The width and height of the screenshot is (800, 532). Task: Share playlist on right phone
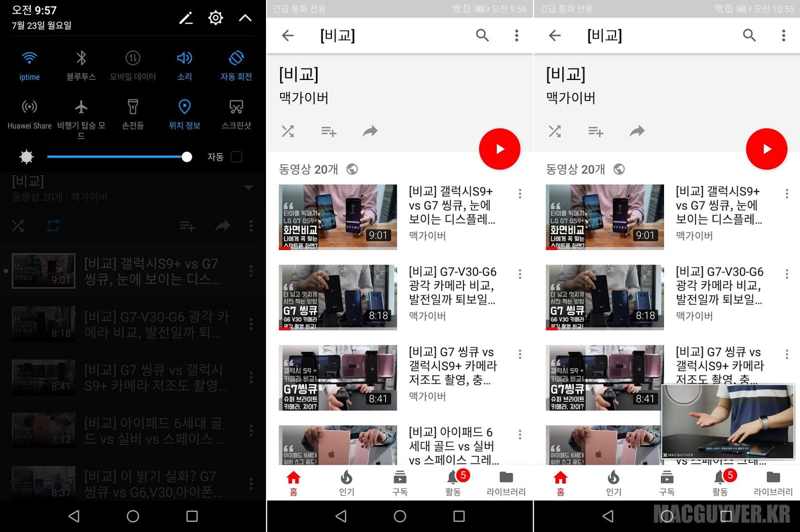coord(637,131)
